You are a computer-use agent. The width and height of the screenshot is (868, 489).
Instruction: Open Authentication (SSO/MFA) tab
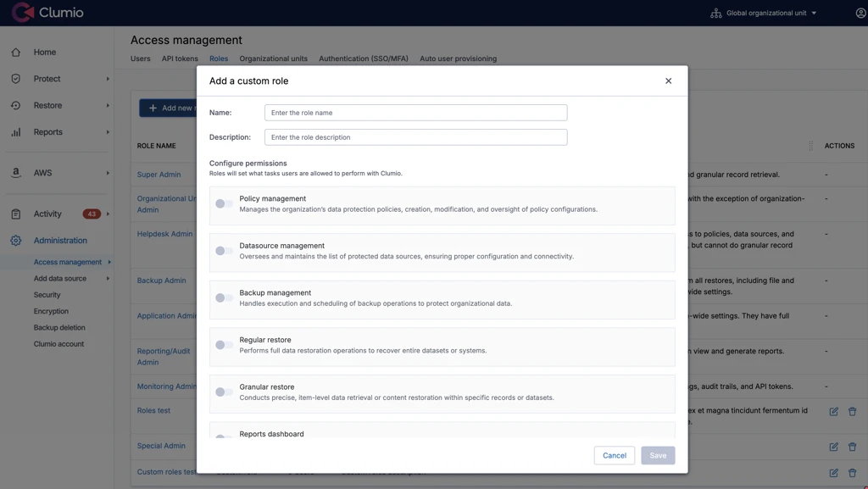click(363, 59)
